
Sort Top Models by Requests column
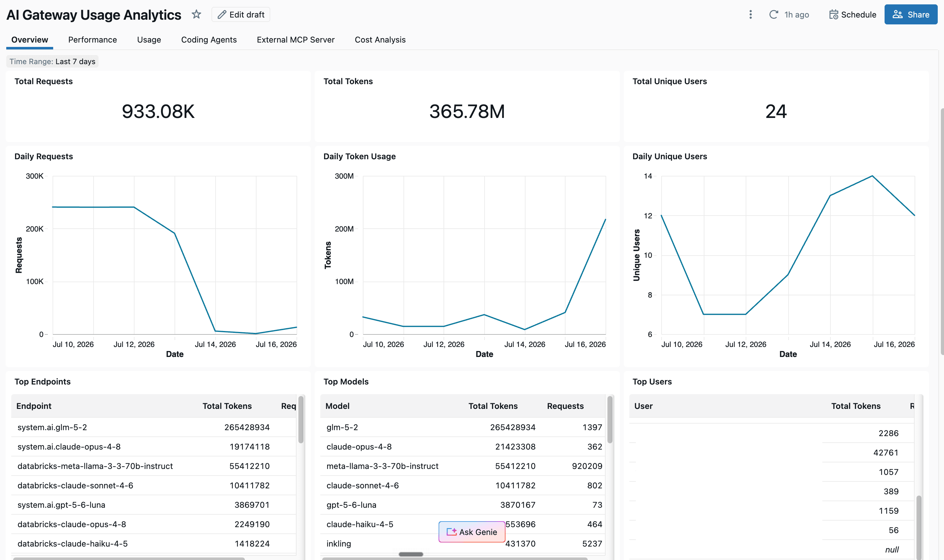coord(565,406)
